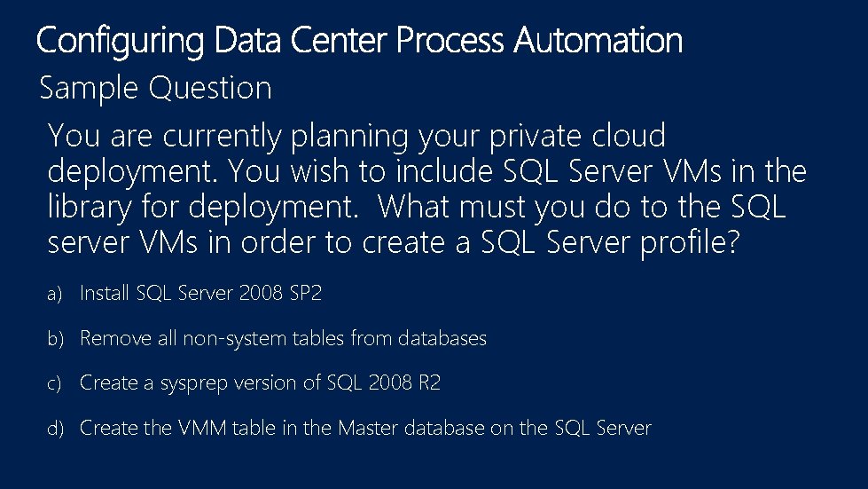This screenshot has height=489, width=868.
Task: Select answer 'Create a sysprep version of SQL 2008 R2'
Action: point(260,383)
